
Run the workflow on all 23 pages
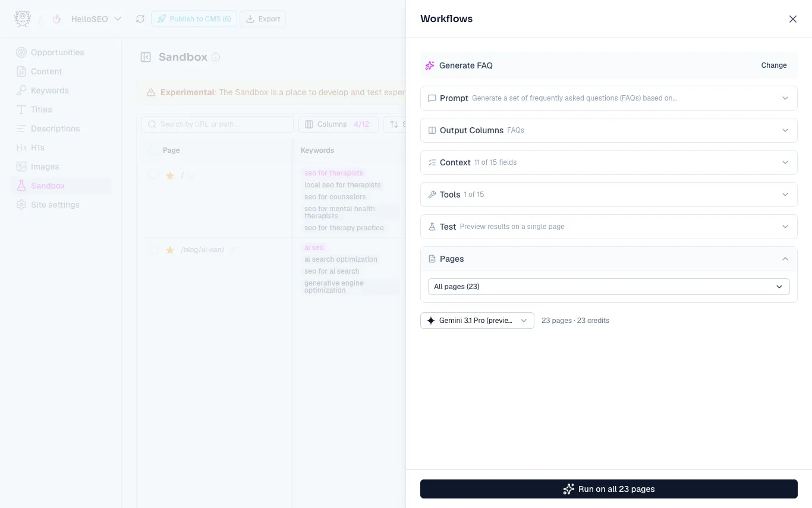pos(609,489)
